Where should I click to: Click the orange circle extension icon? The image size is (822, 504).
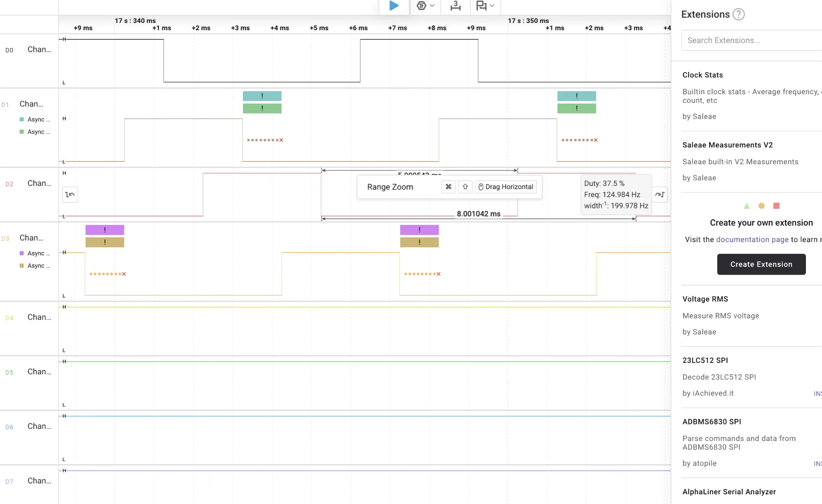point(761,206)
